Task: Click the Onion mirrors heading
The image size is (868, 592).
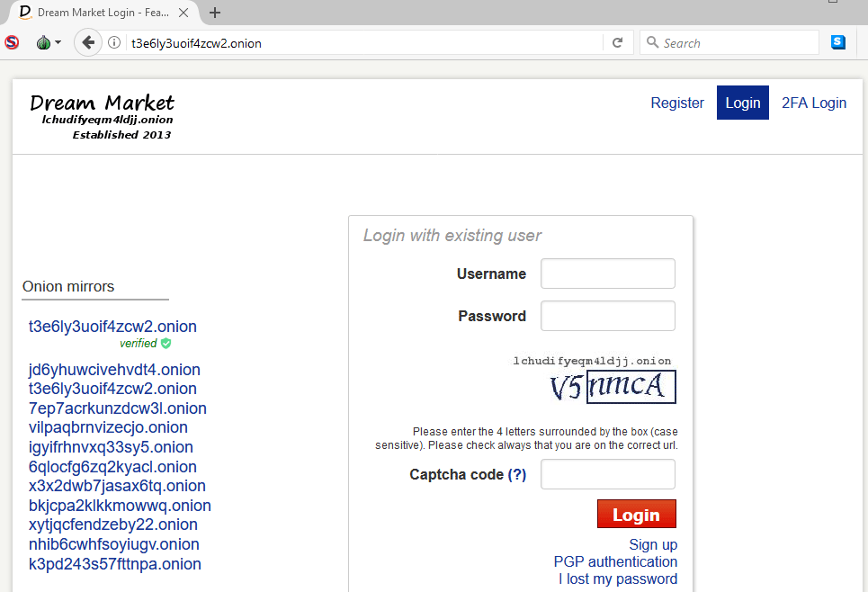Action: click(x=68, y=286)
